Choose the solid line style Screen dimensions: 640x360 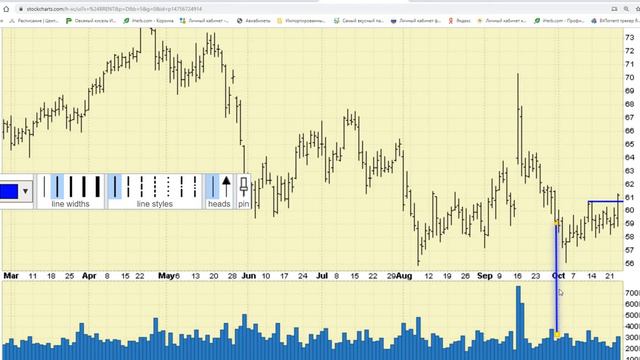click(x=115, y=187)
